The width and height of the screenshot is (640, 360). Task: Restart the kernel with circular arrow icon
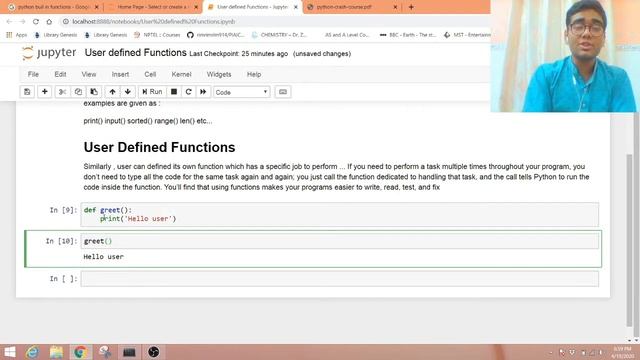click(188, 92)
